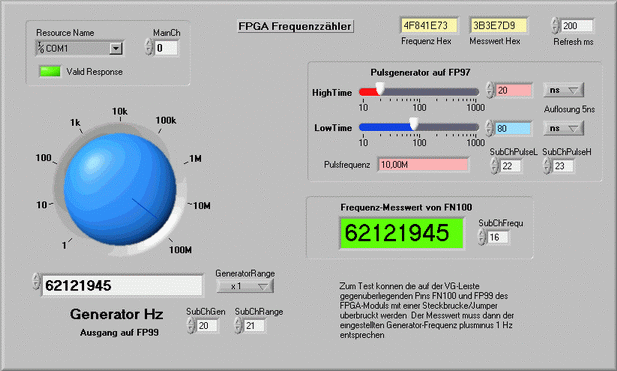Click the LowTime value field showing 80
617x371 pixels.
tap(514, 129)
